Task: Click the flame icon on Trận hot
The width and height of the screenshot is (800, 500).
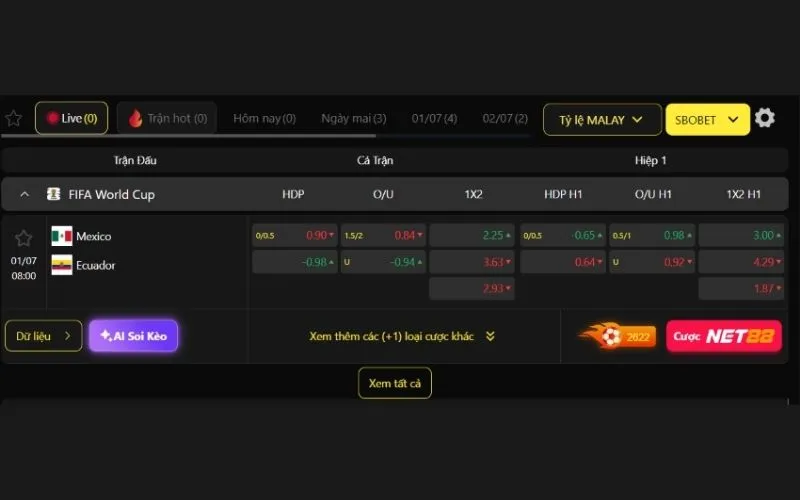Action: click(135, 118)
